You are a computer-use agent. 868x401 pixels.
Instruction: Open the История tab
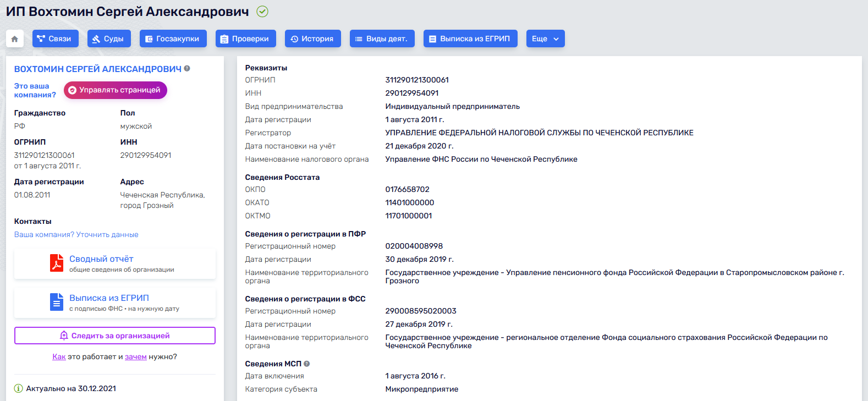point(313,39)
